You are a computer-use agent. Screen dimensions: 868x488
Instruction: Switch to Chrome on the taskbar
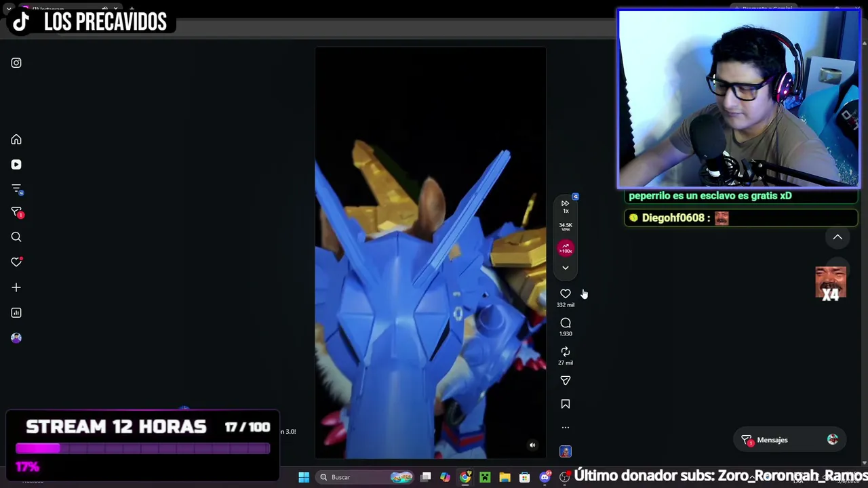pos(465,477)
